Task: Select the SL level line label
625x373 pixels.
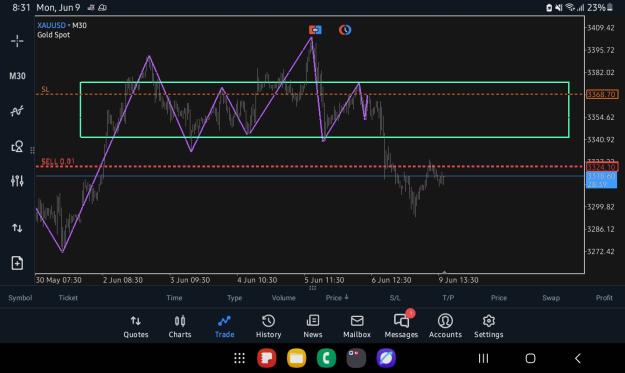Action: pos(45,89)
